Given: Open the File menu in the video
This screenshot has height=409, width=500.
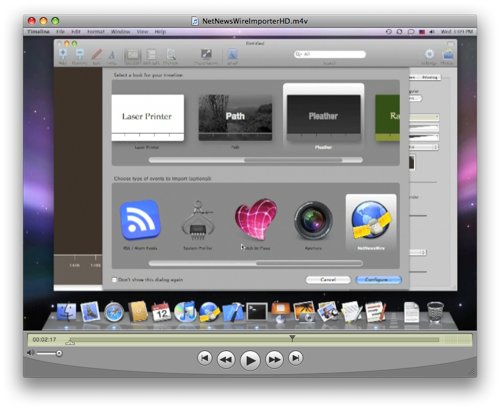Looking at the screenshot, I should point(60,32).
